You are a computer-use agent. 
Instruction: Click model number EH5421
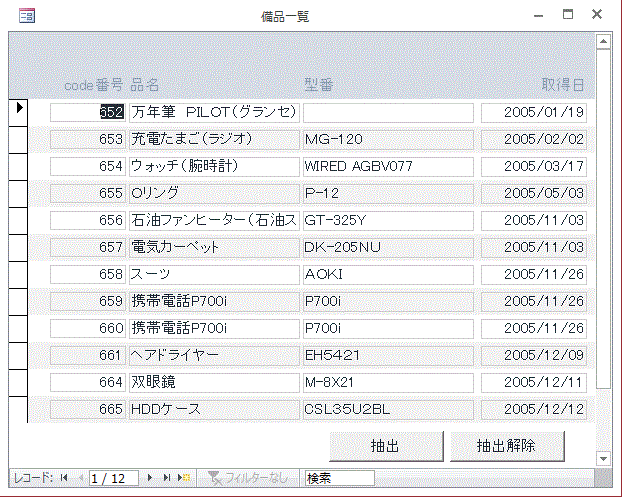[x=388, y=356]
